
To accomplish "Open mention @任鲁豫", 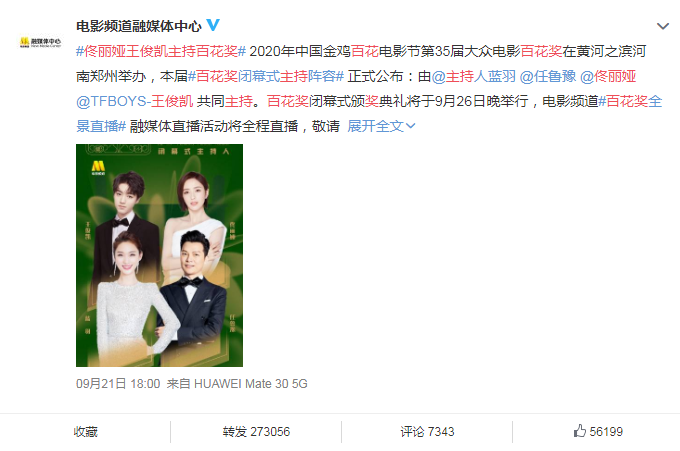I will (x=548, y=76).
